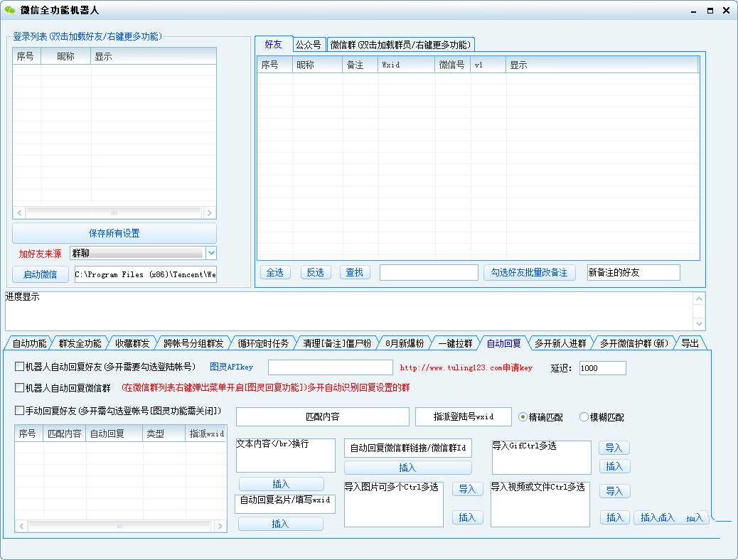Click the 匹配内容 input field
This screenshot has height=560, width=738.
pyautogui.click(x=322, y=416)
